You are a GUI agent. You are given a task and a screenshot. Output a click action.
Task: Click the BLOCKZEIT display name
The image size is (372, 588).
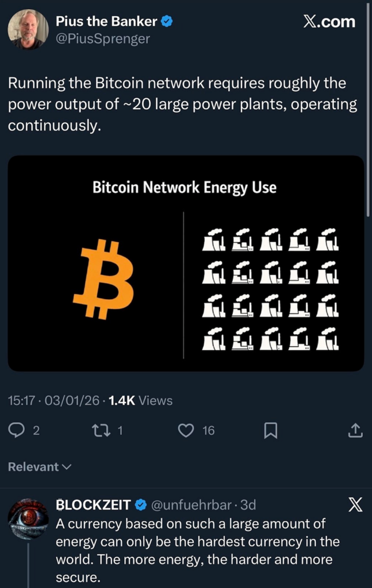coord(93,505)
